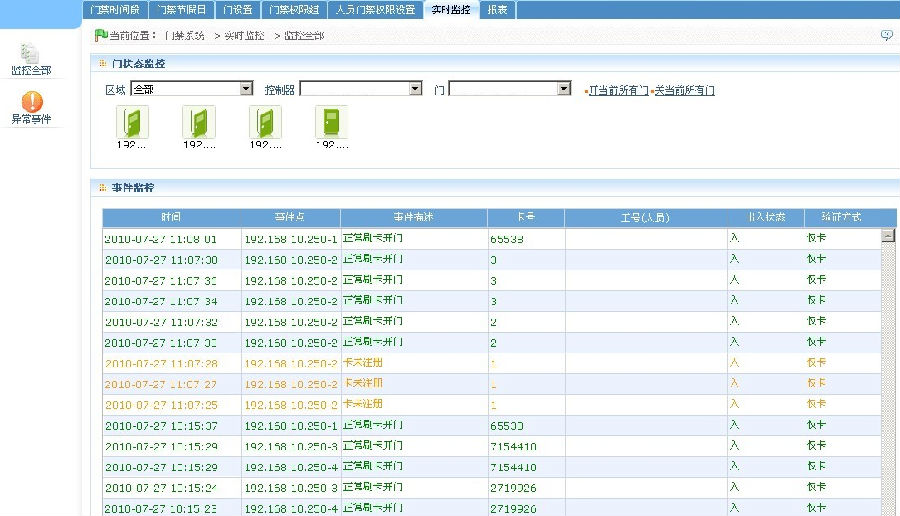Select the first green door icon

[132, 122]
